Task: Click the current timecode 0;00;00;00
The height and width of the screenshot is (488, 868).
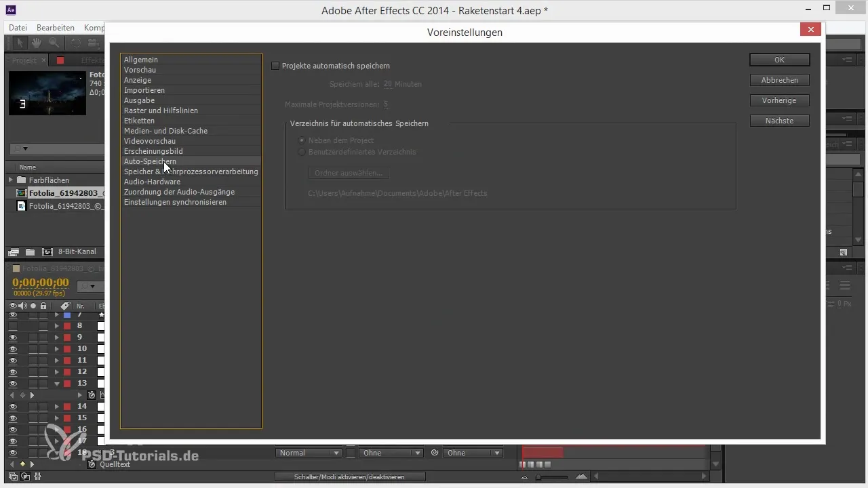Action: pos(41,283)
